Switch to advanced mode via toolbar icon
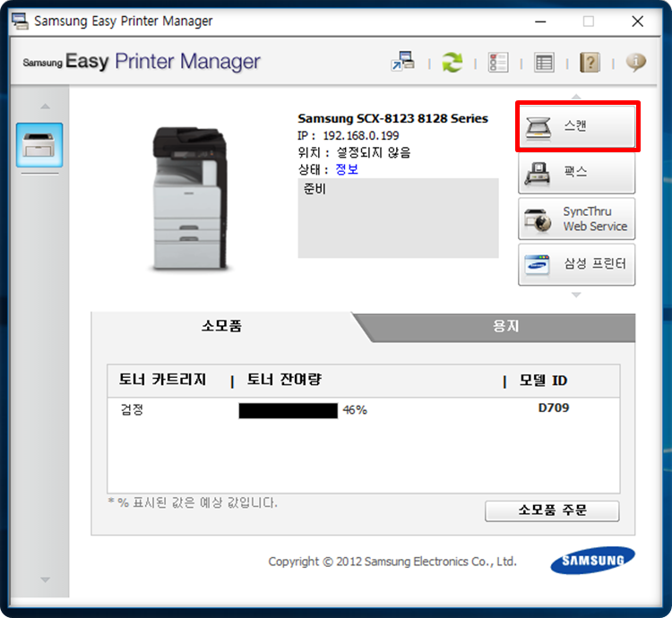The width and height of the screenshot is (672, 618). 403,62
